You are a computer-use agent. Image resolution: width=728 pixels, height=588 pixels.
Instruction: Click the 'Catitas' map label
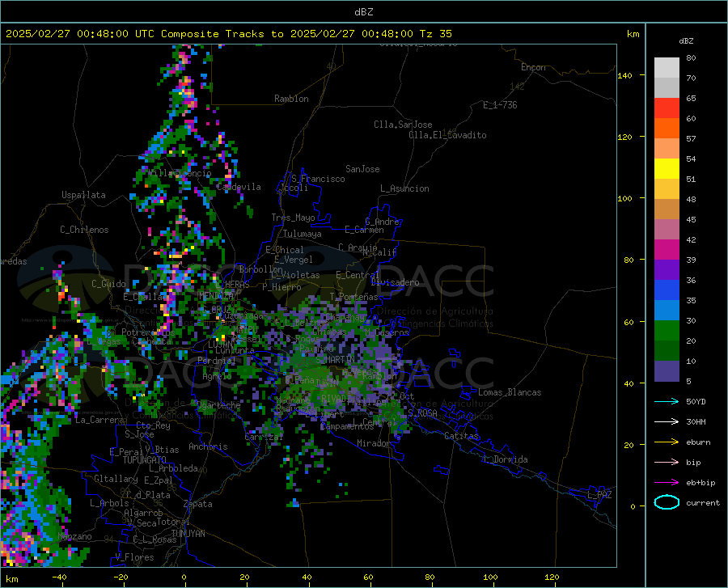[461, 436]
